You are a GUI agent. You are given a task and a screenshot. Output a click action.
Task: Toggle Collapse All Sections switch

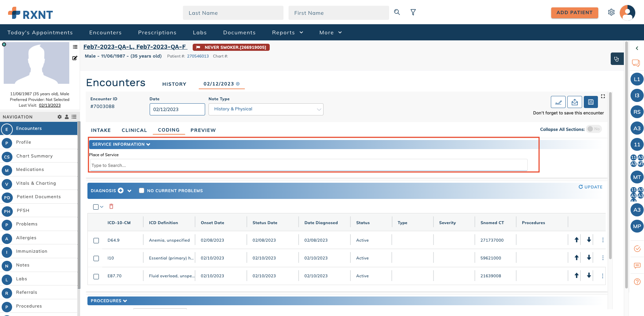click(594, 129)
